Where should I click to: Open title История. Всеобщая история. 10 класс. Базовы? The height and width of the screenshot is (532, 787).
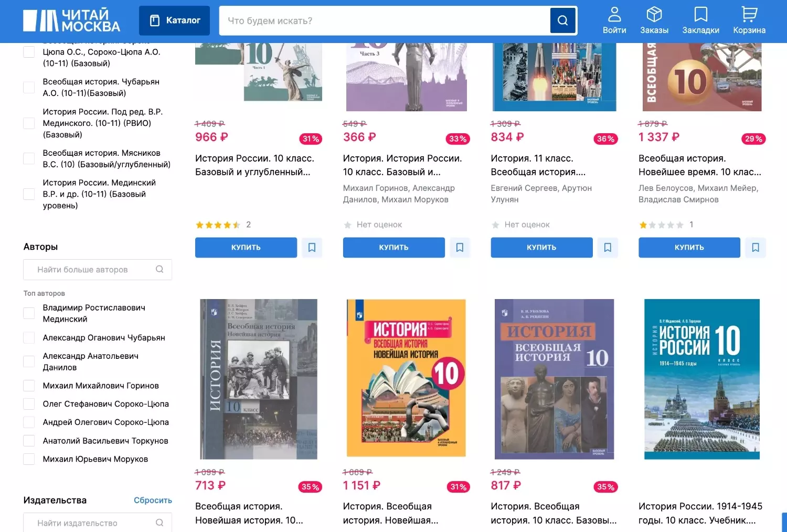554,514
